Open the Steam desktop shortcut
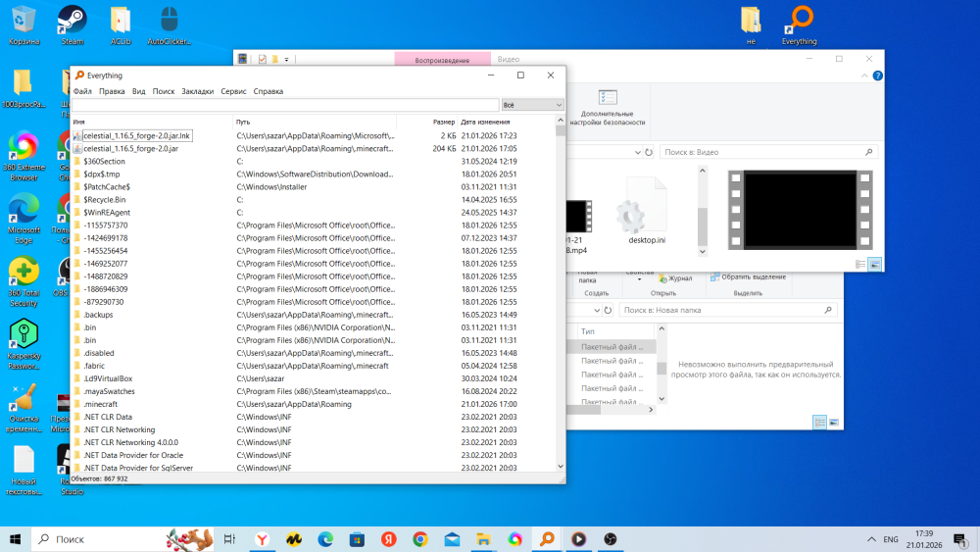 (72, 25)
